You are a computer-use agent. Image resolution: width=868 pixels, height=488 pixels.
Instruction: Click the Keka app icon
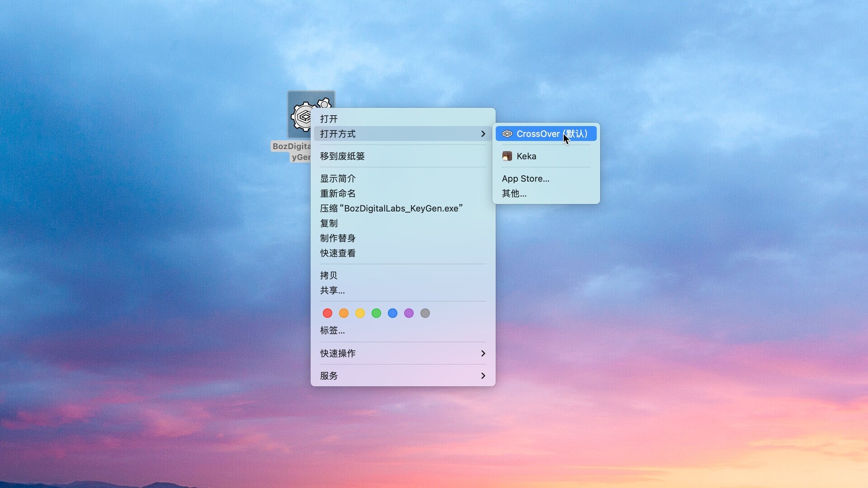[x=507, y=156]
